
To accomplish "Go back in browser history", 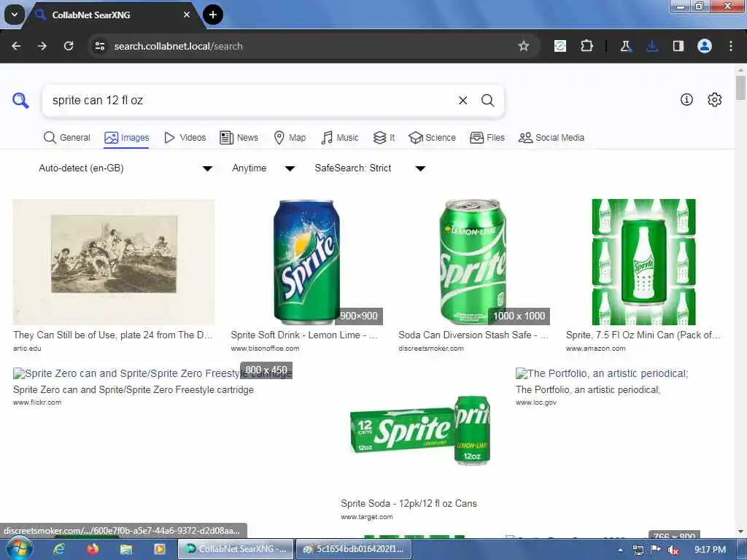I will pos(16,46).
